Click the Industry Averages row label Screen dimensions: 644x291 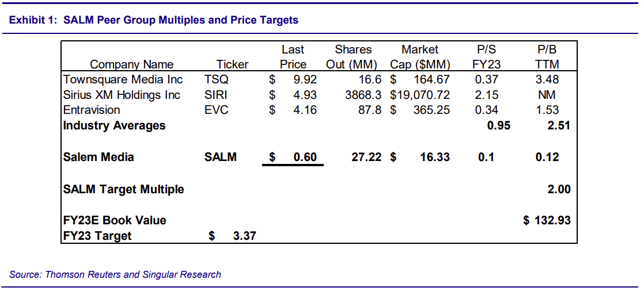coord(114,125)
